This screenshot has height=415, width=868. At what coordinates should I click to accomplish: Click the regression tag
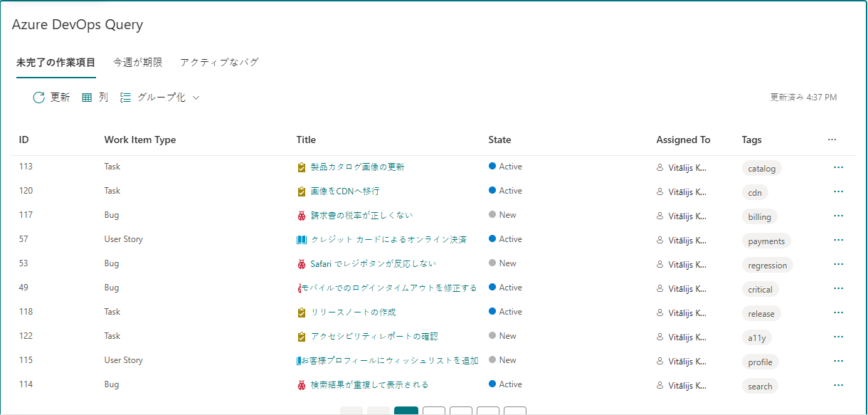[x=768, y=266]
